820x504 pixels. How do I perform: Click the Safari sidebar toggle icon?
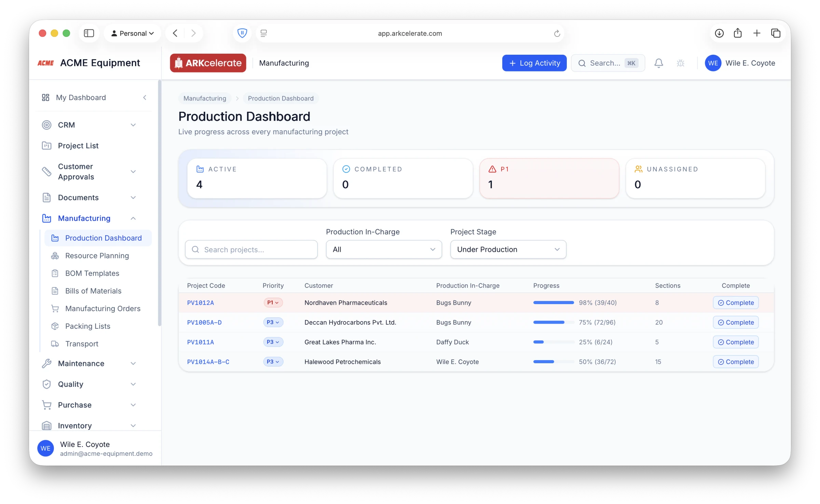[x=89, y=33]
